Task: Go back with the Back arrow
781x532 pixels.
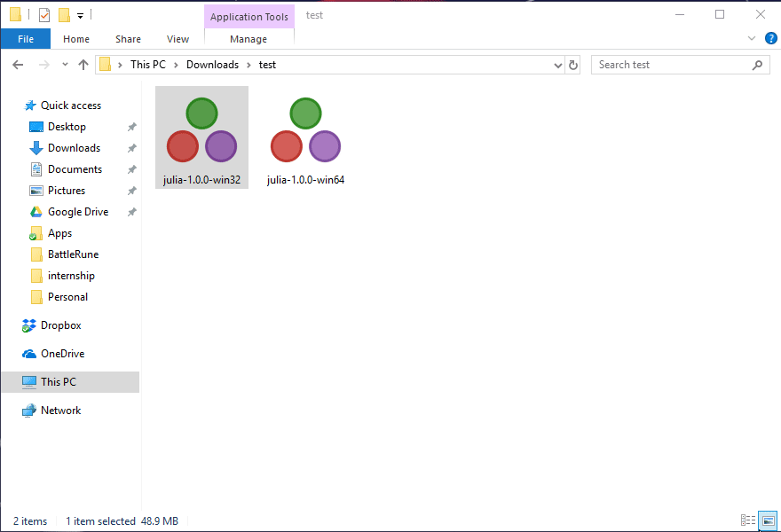Action: coord(18,65)
